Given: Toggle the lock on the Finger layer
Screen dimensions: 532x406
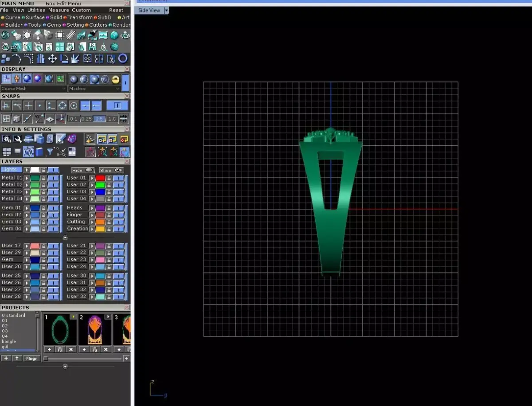Looking at the screenshot, I should (109, 215).
